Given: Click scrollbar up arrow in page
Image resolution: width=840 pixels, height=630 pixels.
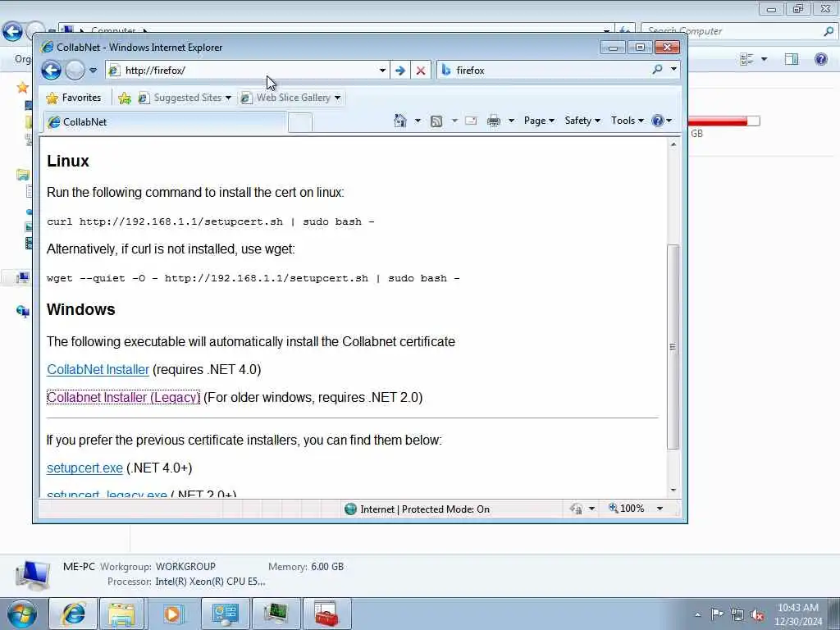Looking at the screenshot, I should [x=673, y=144].
